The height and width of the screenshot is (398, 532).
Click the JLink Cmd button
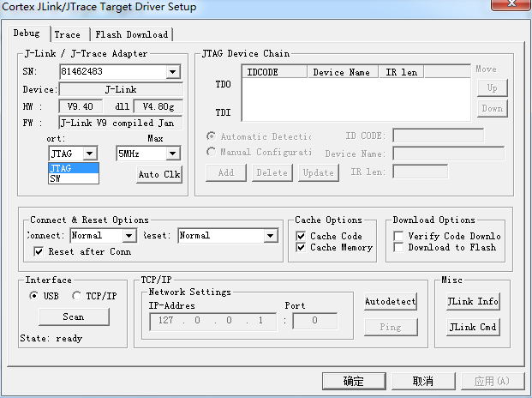(x=473, y=327)
